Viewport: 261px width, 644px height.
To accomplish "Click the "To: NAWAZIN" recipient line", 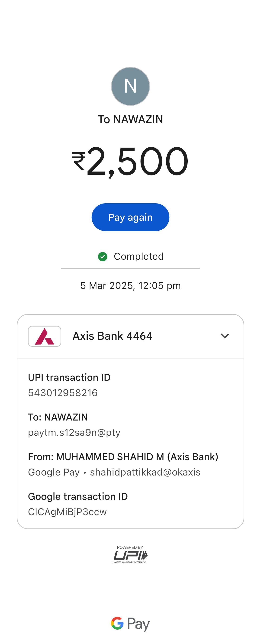I will click(58, 417).
